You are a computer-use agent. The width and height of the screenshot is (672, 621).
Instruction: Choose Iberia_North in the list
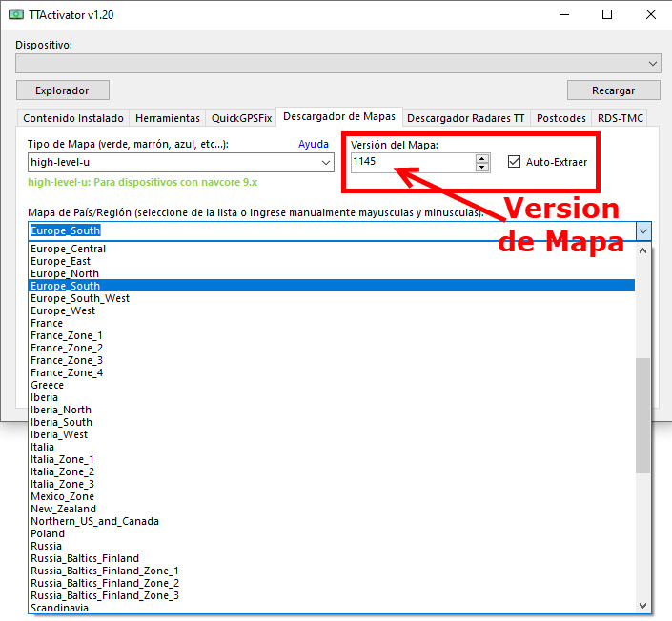pyautogui.click(x=332, y=410)
